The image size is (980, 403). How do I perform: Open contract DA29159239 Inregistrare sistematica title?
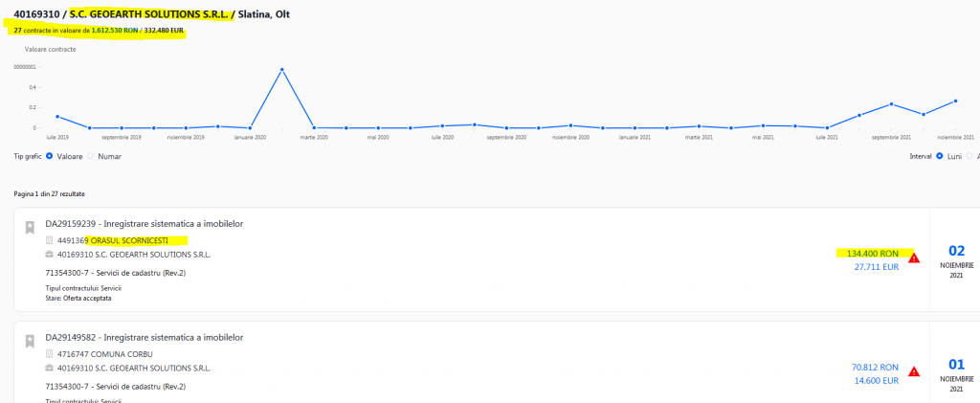tap(144, 224)
